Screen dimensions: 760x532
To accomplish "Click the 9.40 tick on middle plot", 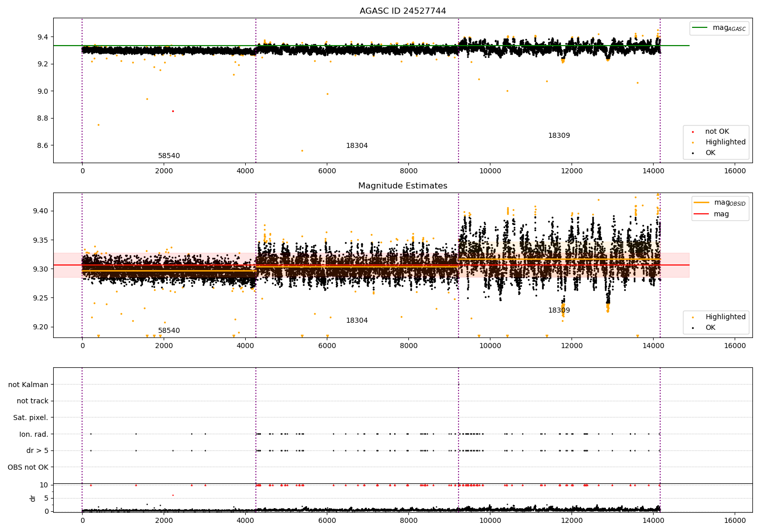I will [40, 211].
